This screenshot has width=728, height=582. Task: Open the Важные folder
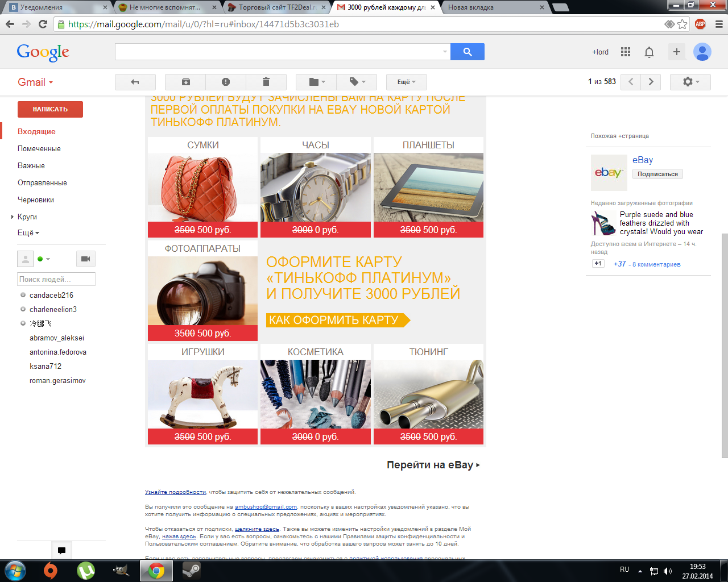coord(31,165)
